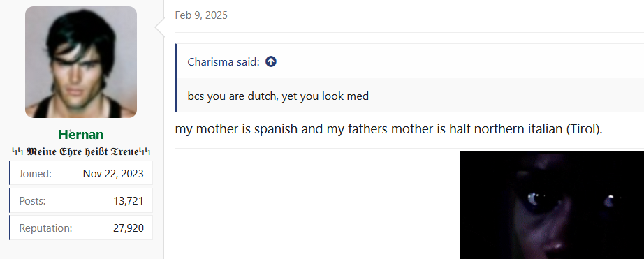Open the dark embedded image of a face
Viewport: 644px width, 259px height.
[552, 205]
